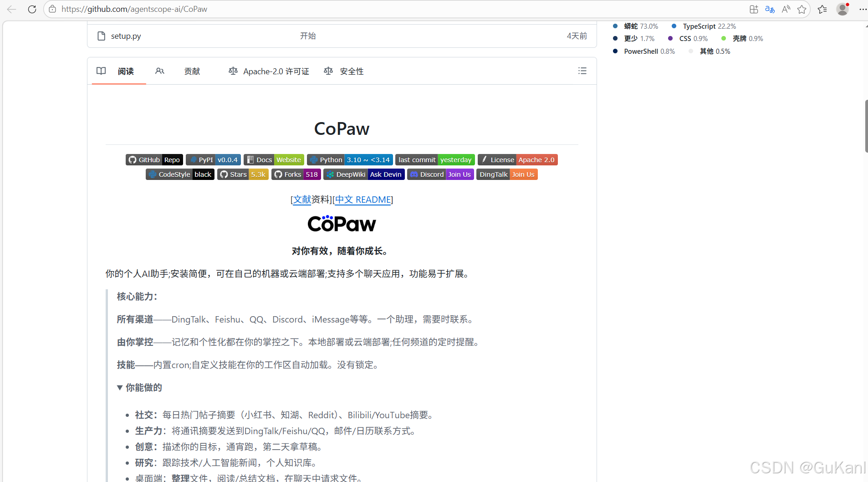868x482 pixels.
Task: Open the DingTalk Join Us badge
Action: tap(507, 174)
